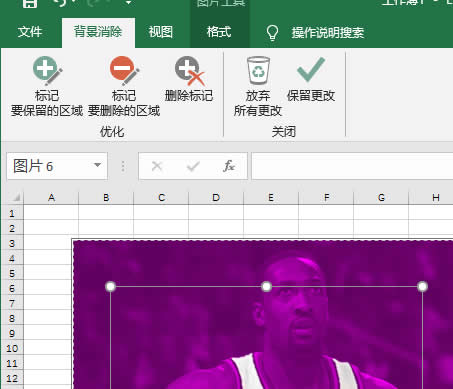The height and width of the screenshot is (389, 453).
Task: Select row 2 header
Action: [12, 228]
